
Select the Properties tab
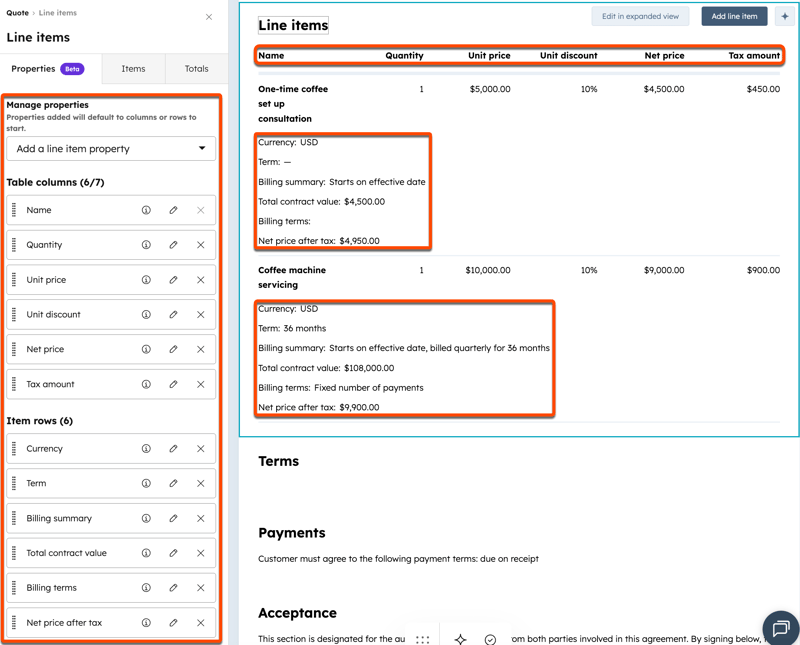(x=47, y=69)
